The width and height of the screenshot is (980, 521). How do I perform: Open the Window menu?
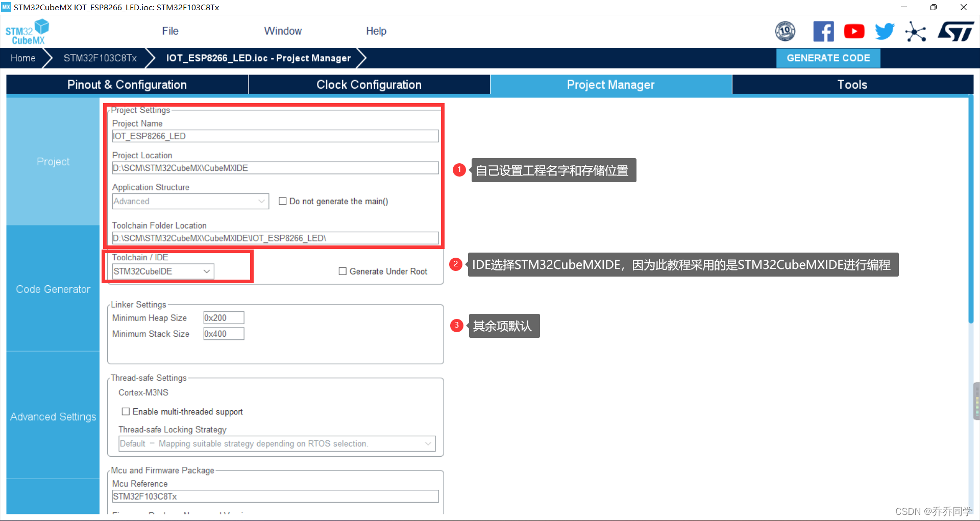(283, 31)
